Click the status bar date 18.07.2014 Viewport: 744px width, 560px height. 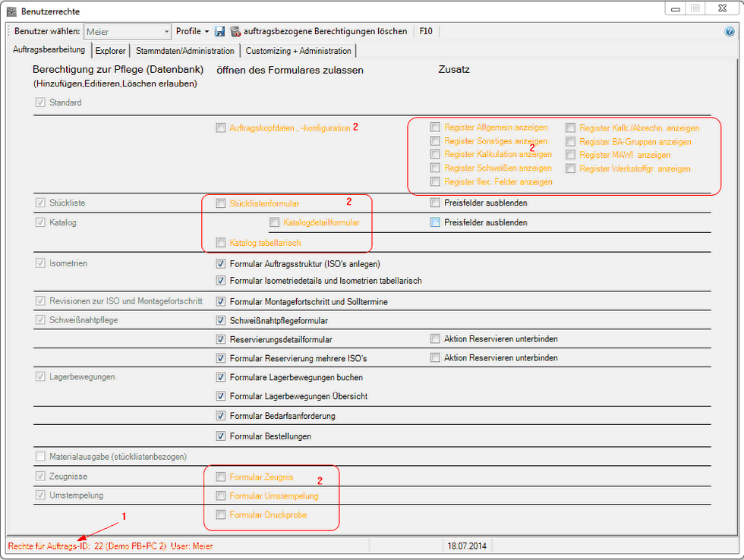tap(466, 546)
